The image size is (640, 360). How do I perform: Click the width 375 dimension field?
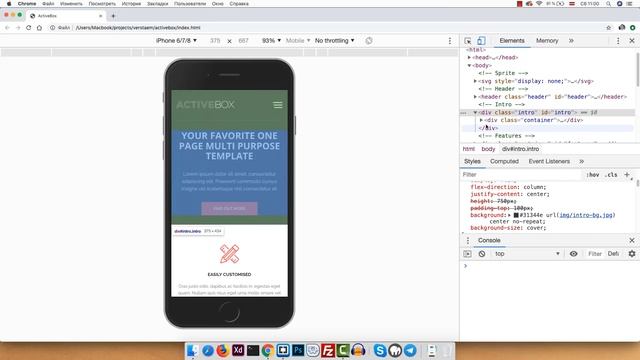point(215,41)
